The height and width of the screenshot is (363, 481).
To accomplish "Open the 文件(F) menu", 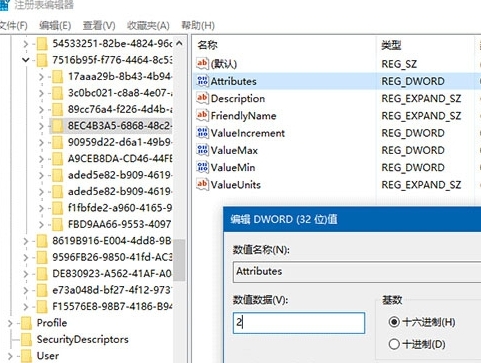I will [13, 26].
